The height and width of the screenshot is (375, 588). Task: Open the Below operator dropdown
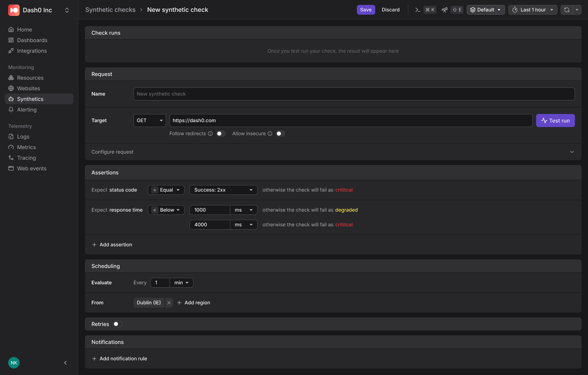tap(166, 210)
